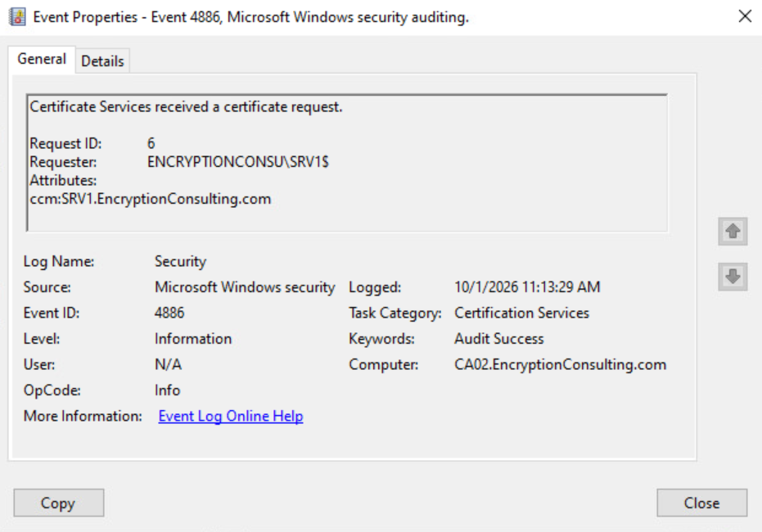Image resolution: width=762 pixels, height=532 pixels.
Task: Click the Security log name value
Action: click(x=180, y=261)
